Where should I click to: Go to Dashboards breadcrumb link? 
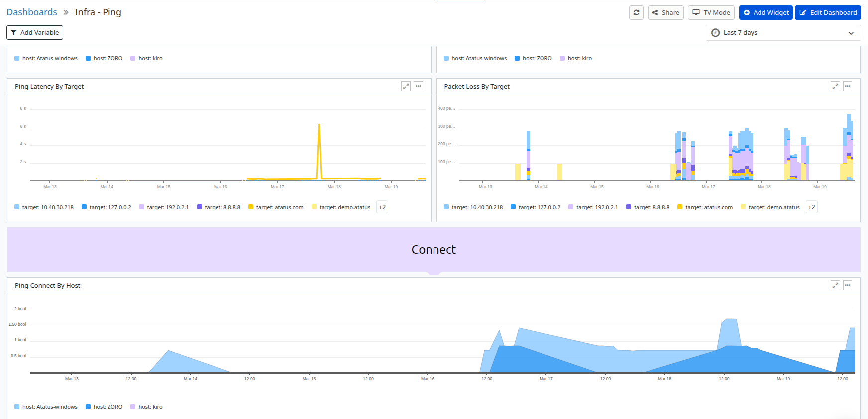[32, 12]
